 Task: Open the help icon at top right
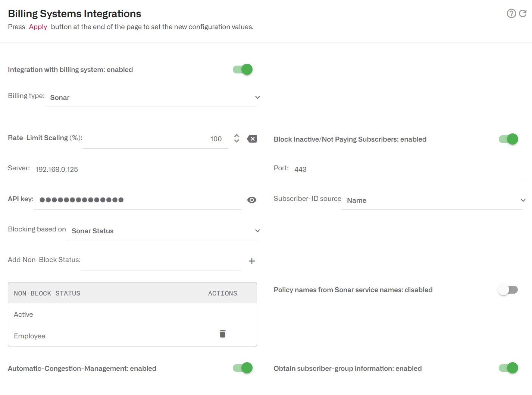511,13
